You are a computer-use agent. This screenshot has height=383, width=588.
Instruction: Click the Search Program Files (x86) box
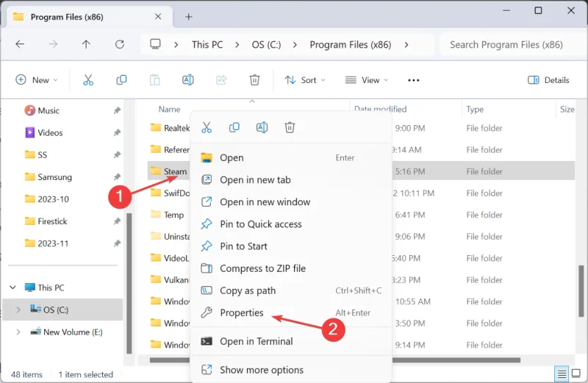coord(512,45)
